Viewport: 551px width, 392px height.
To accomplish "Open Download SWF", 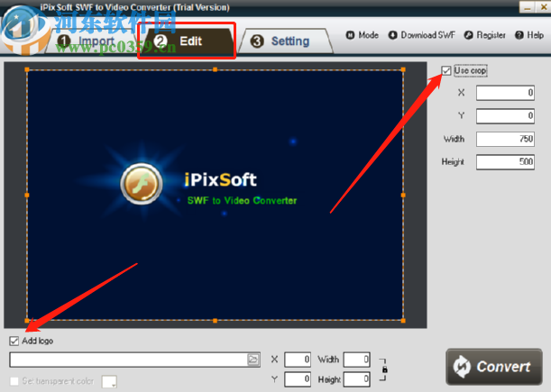I will (x=422, y=35).
